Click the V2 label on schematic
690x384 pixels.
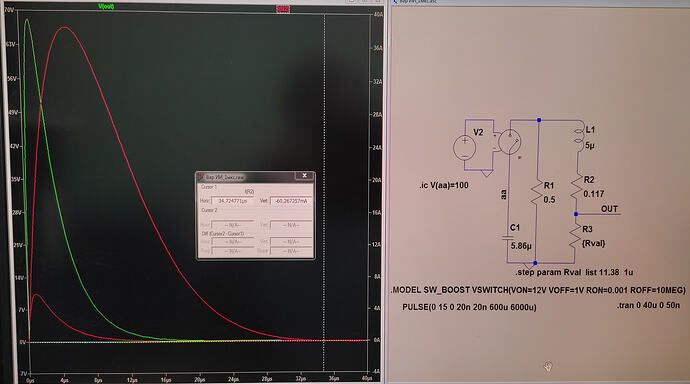[x=478, y=132]
